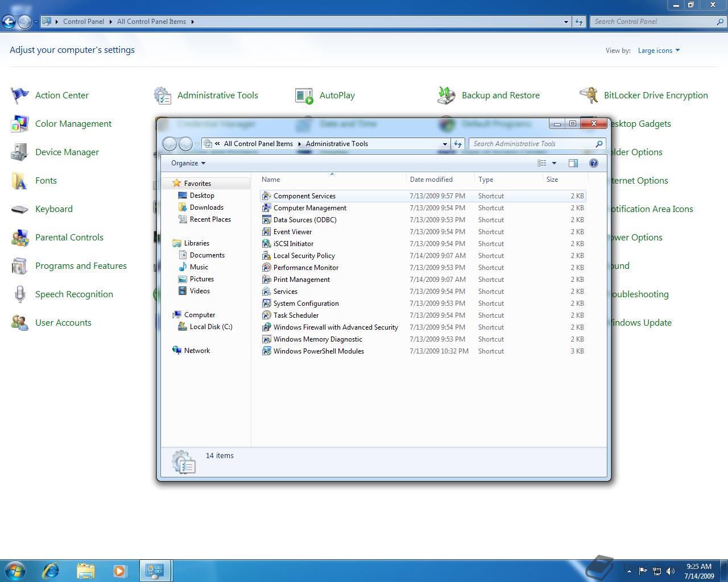Viewport: 728px width, 582px height.
Task: Open the Administrative Tools help button
Action: (x=593, y=163)
